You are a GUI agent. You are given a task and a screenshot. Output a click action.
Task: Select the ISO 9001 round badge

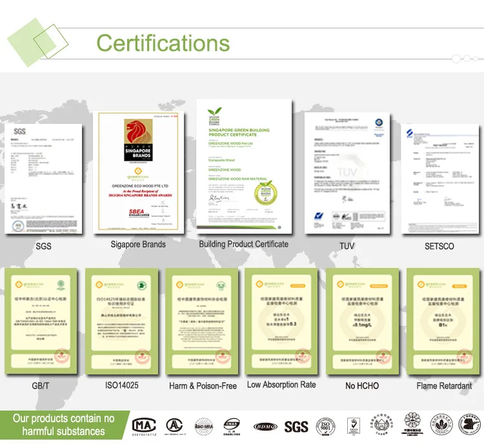pyautogui.click(x=325, y=426)
